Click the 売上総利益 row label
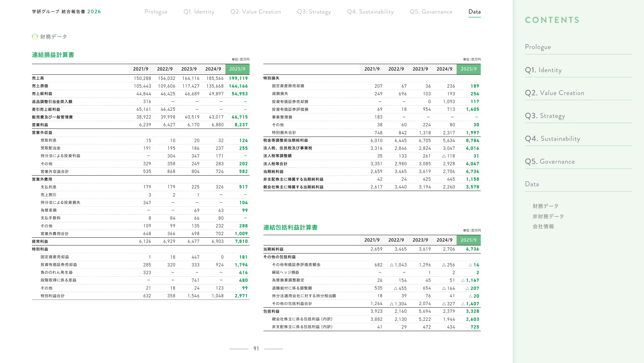This screenshot has width=644, height=363. (x=42, y=94)
